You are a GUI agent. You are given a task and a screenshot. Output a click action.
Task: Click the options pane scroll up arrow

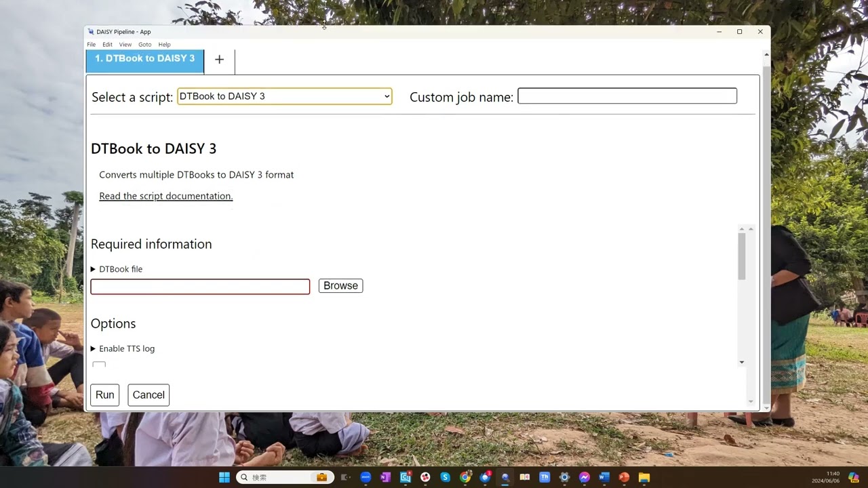click(742, 229)
